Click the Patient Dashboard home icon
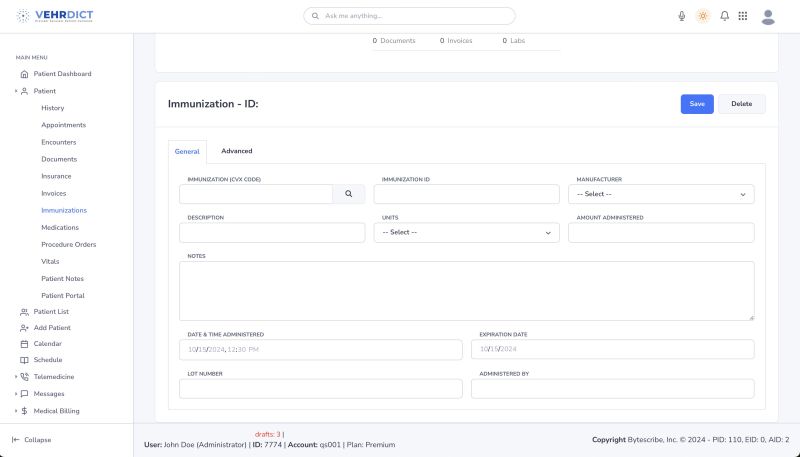 pos(24,74)
